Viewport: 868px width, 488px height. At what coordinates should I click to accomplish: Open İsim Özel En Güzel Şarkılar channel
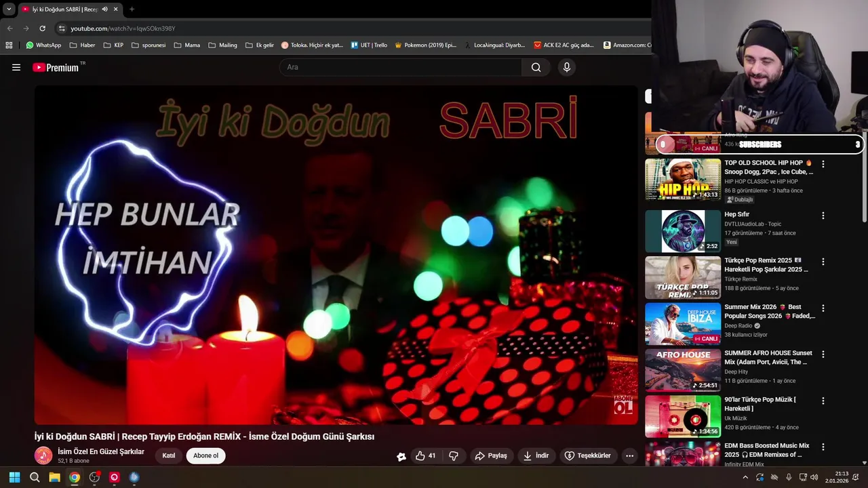tap(101, 451)
